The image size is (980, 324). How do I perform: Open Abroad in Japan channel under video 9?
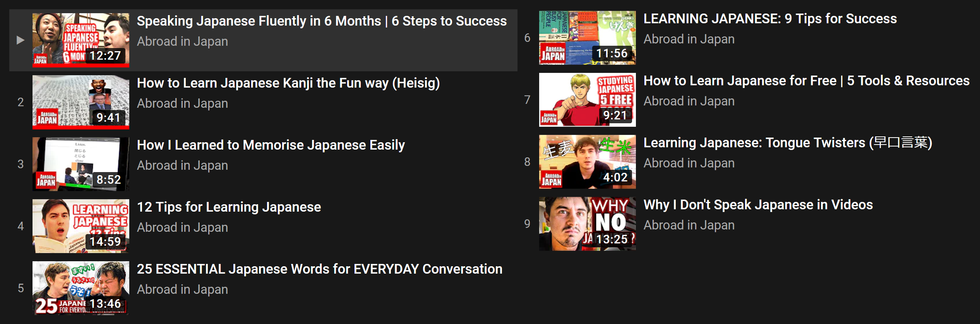(x=689, y=225)
